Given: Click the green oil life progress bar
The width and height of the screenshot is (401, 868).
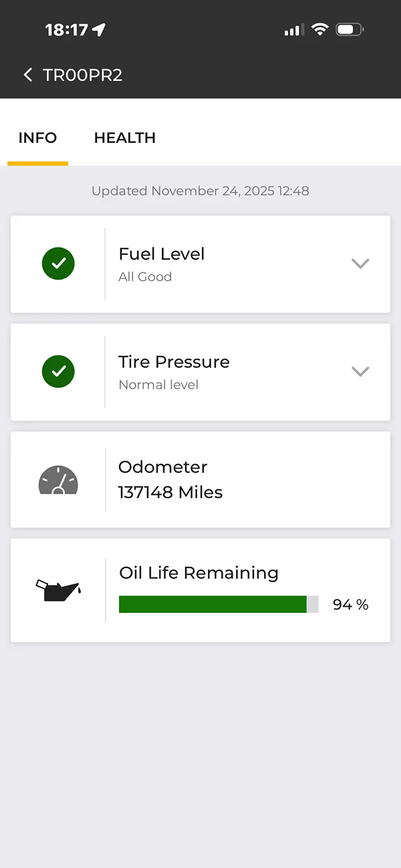Looking at the screenshot, I should [x=213, y=604].
